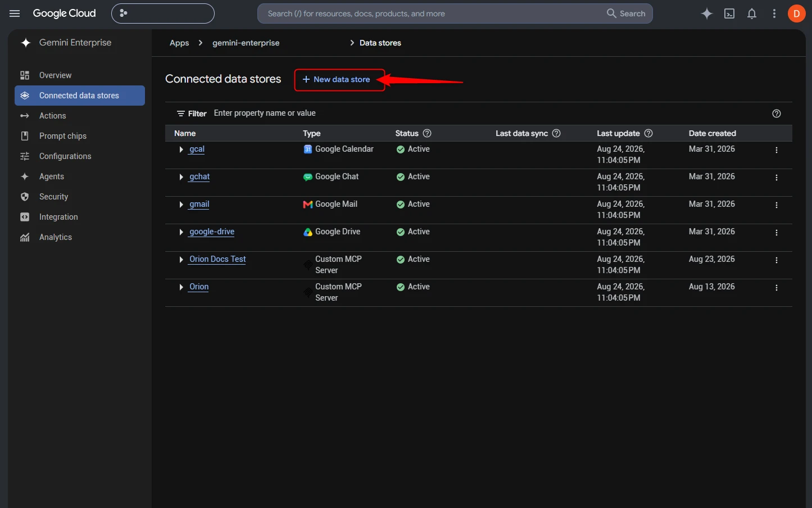Click Active status in the gcal row
Screen dimensions: 812x508
pyautogui.click(x=413, y=149)
